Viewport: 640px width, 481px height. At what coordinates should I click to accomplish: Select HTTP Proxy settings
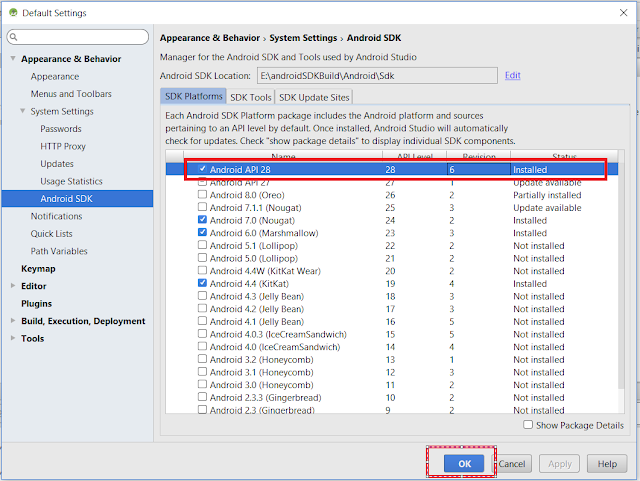63,146
